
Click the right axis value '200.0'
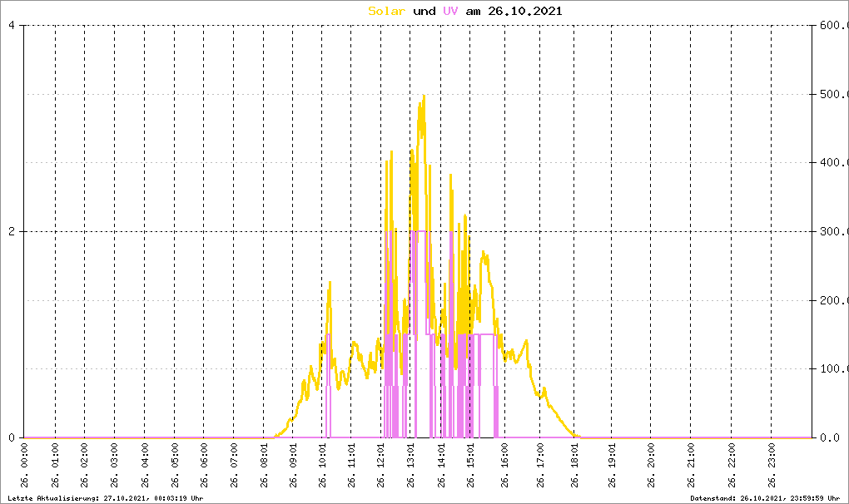point(832,300)
